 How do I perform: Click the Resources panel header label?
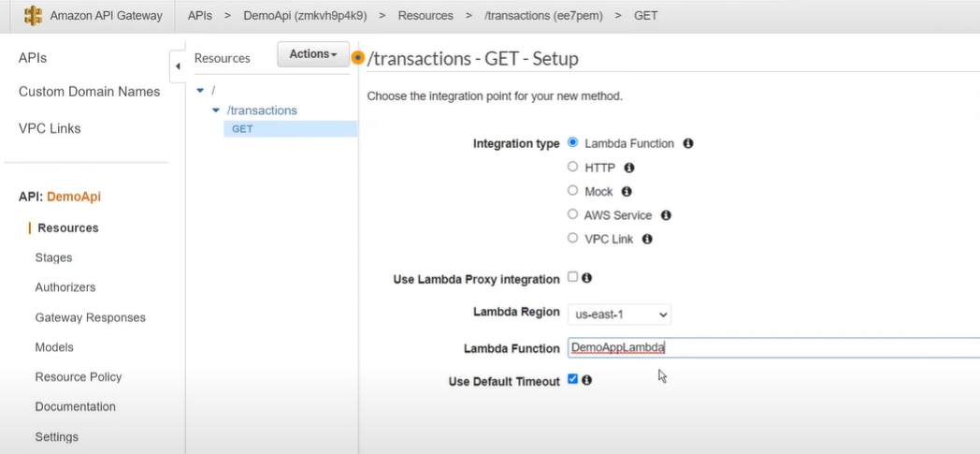[x=222, y=58]
